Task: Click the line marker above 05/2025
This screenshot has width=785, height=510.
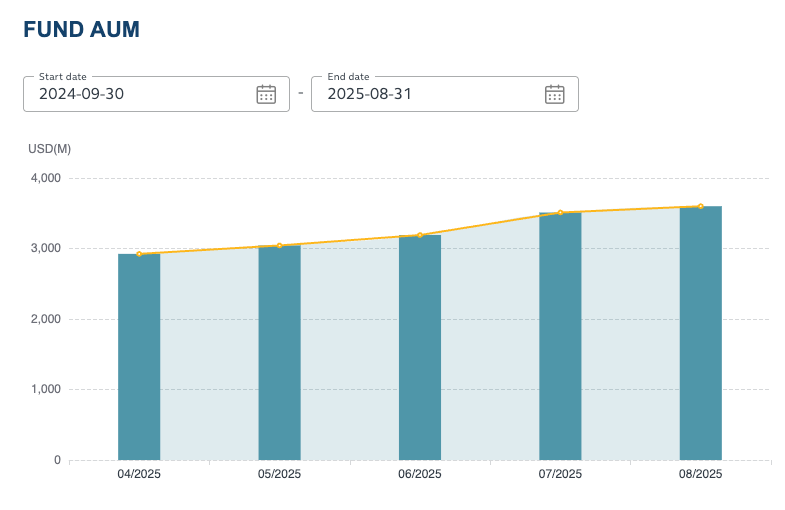Action: pos(279,246)
